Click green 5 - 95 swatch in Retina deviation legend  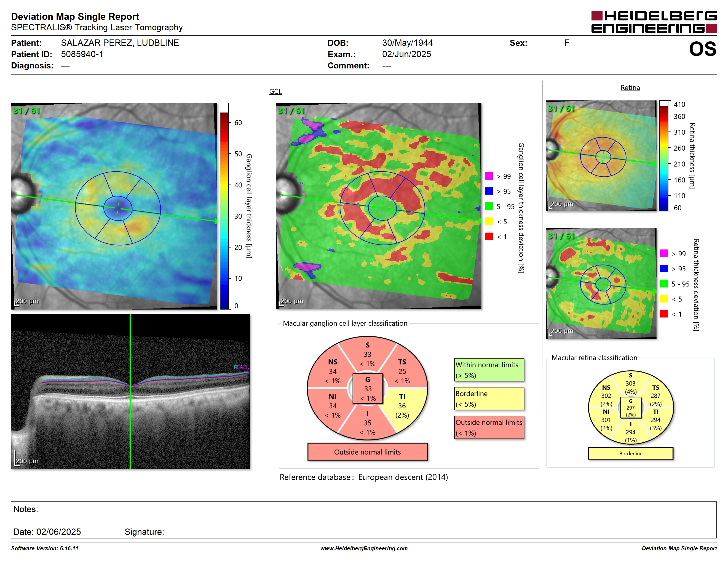[x=664, y=283]
